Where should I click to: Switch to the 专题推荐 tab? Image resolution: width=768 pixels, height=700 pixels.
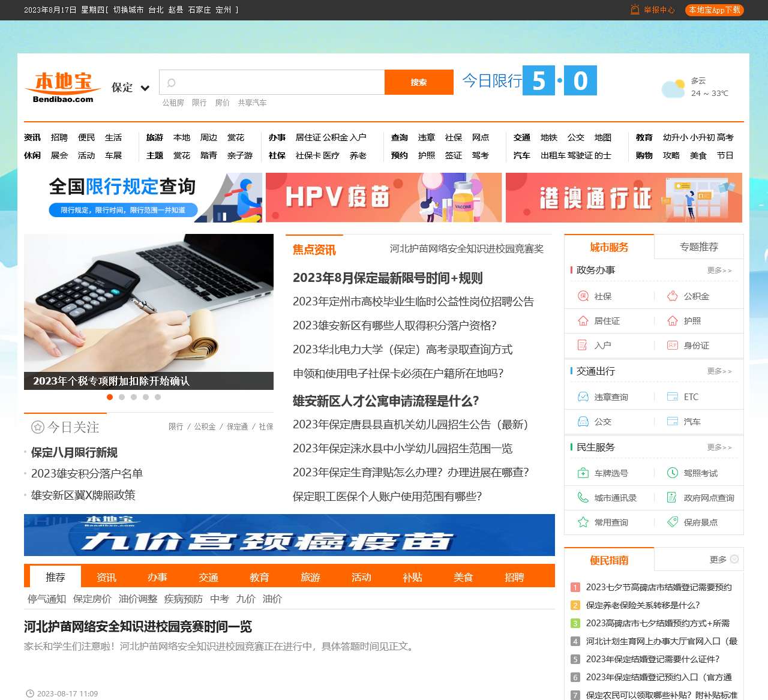[x=699, y=247]
